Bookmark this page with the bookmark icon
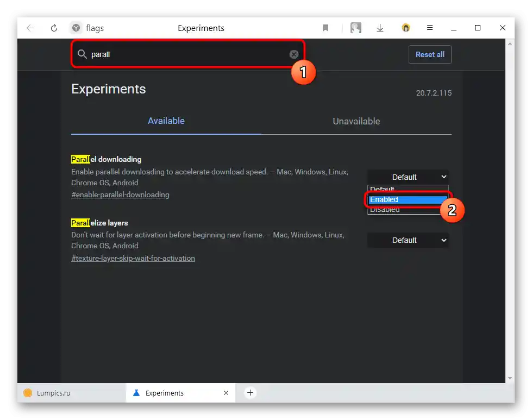This screenshot has height=420, width=532. pyautogui.click(x=326, y=28)
